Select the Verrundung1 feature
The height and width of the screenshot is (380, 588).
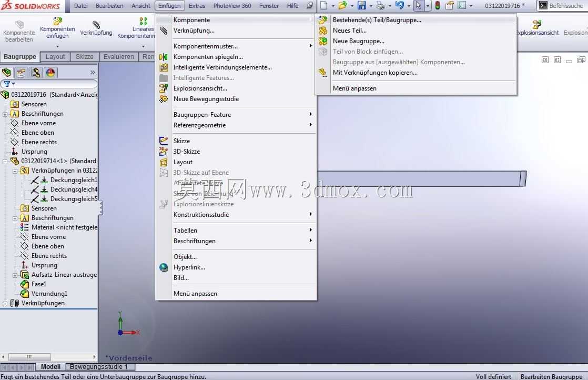(49, 293)
